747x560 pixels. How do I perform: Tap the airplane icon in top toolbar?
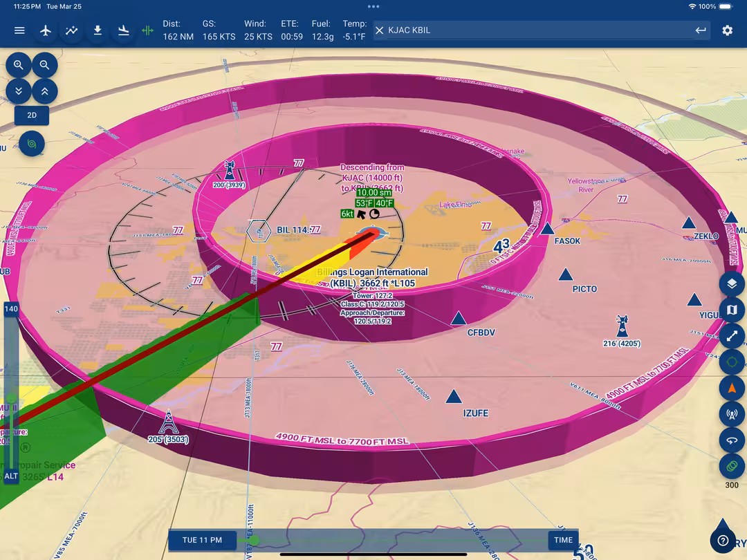(x=46, y=30)
